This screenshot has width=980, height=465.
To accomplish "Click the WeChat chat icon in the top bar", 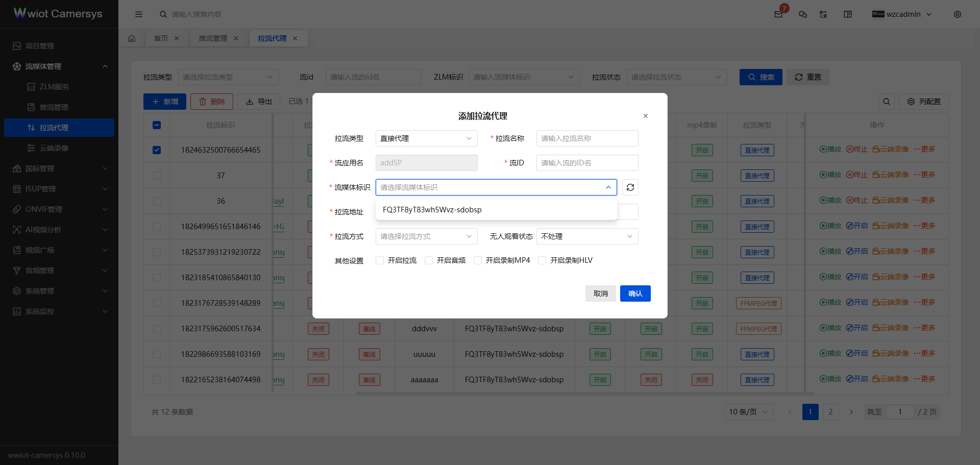I will pos(802,14).
